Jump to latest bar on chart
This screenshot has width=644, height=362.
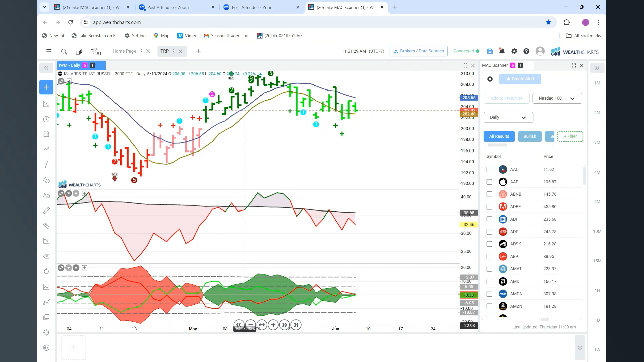tap(296, 325)
